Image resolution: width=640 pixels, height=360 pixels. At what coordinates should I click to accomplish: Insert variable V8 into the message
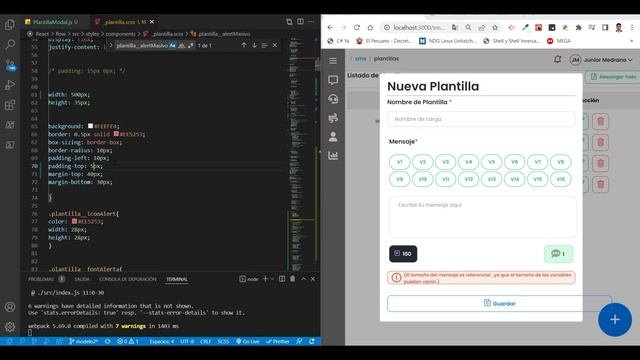click(x=560, y=162)
